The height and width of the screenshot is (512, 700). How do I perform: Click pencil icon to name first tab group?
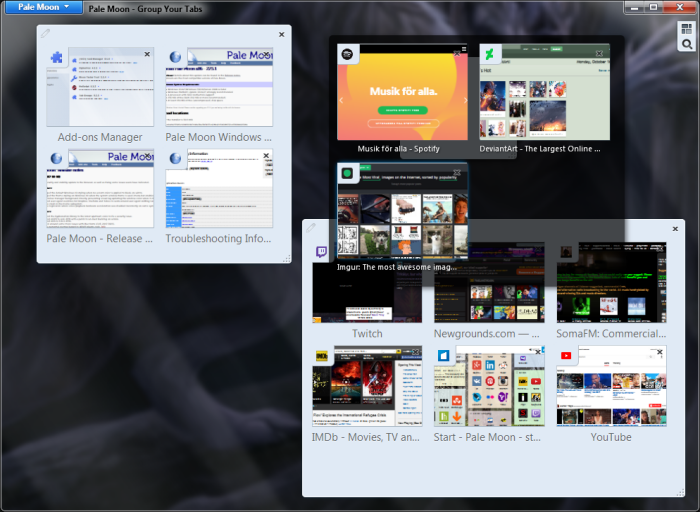pyautogui.click(x=45, y=33)
